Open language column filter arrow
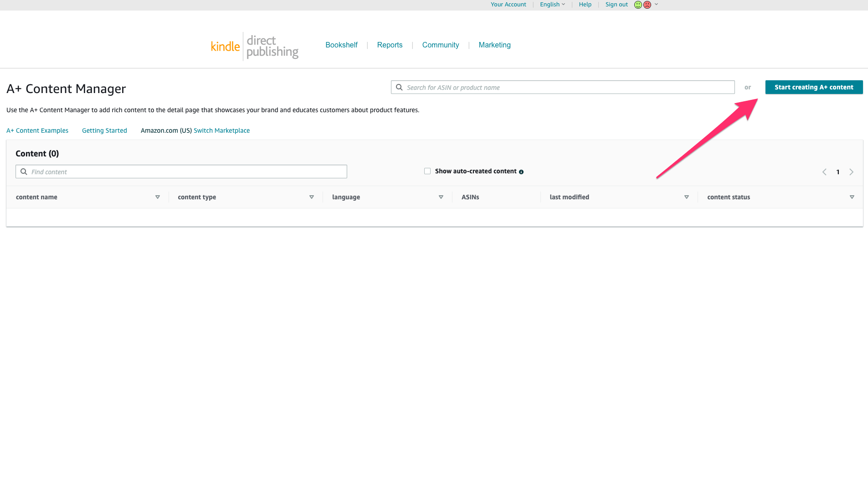 click(441, 197)
